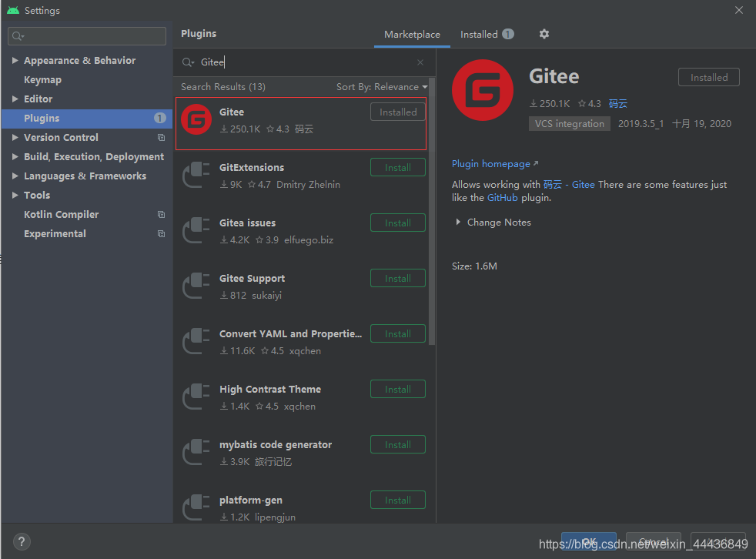The height and width of the screenshot is (559, 756).
Task: Click the project-level icon beside Version Control
Action: pyautogui.click(x=161, y=138)
